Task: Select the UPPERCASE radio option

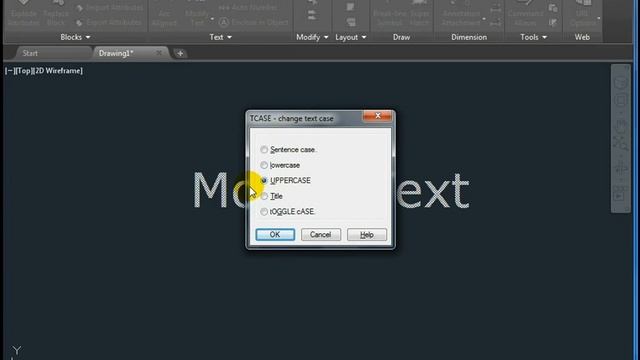Action: (x=264, y=180)
